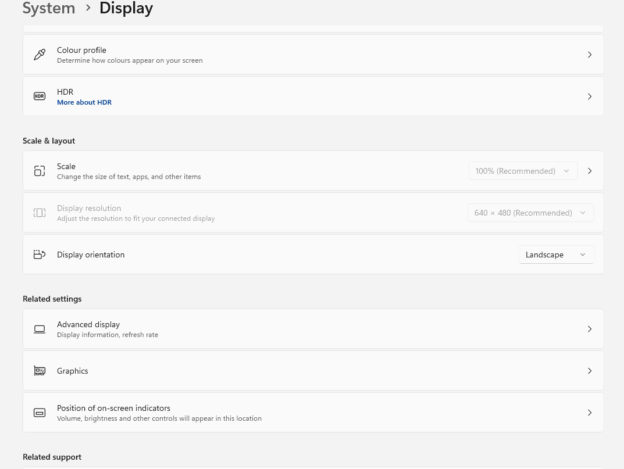Open the Display resolution 640 × 480 dropdown

pyautogui.click(x=528, y=213)
